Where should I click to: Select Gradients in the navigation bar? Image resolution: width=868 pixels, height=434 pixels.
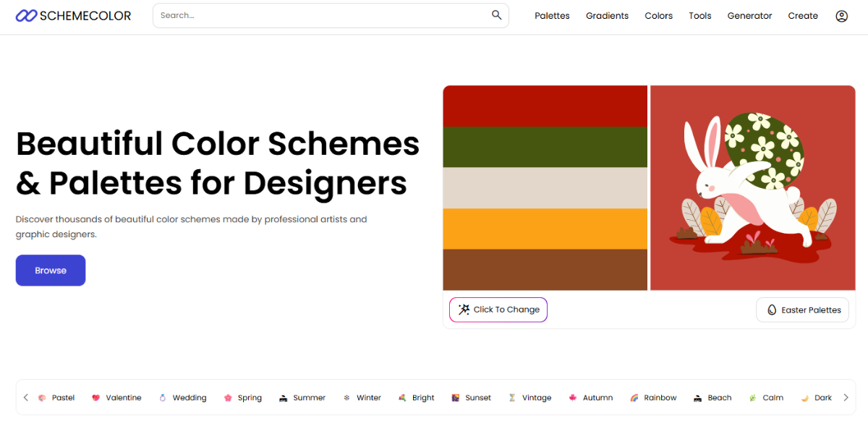607,15
